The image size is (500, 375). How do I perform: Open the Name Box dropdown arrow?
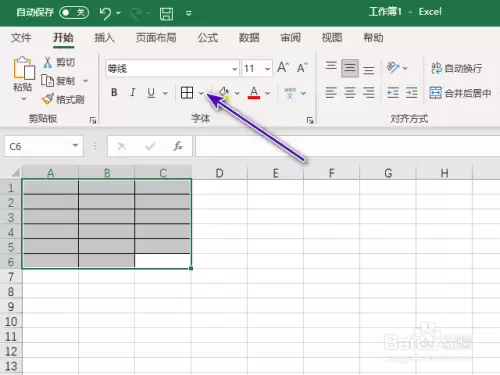(75, 145)
